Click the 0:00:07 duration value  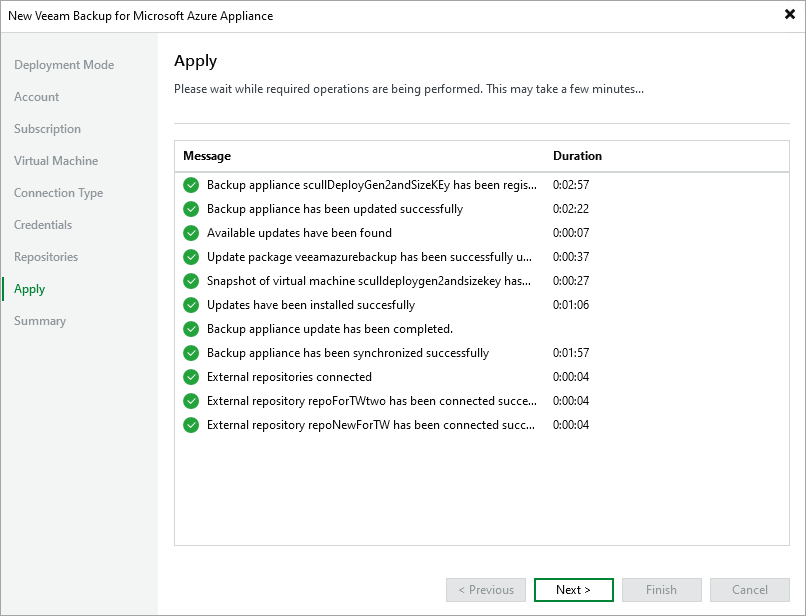[571, 233]
